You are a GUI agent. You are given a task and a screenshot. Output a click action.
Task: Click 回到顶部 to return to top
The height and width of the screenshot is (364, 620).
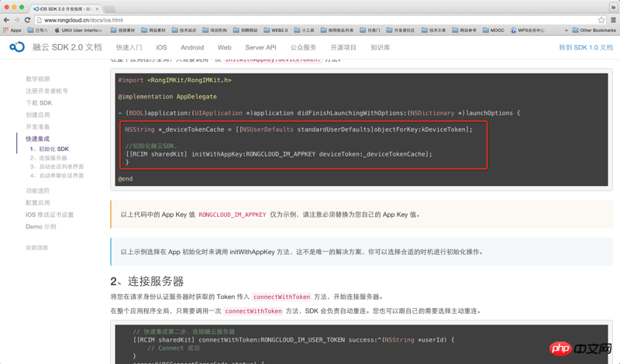click(36, 248)
